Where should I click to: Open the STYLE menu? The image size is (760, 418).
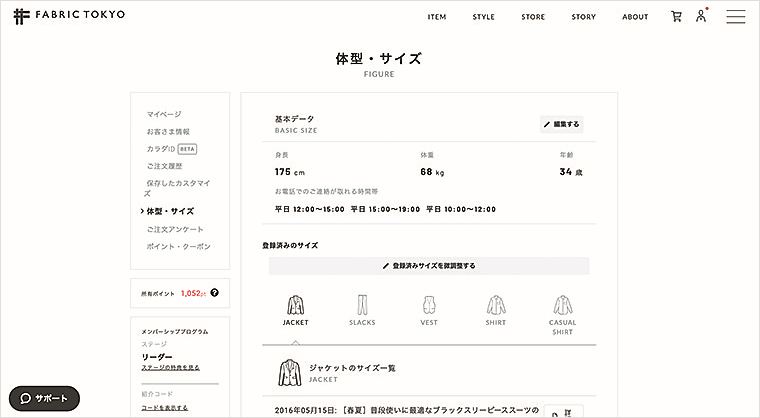[x=484, y=17]
